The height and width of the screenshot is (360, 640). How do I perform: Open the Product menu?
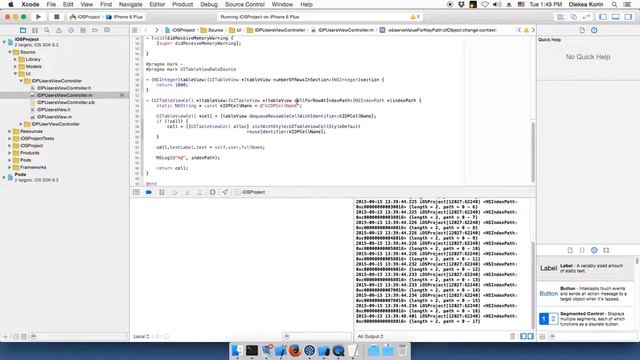tap(182, 4)
